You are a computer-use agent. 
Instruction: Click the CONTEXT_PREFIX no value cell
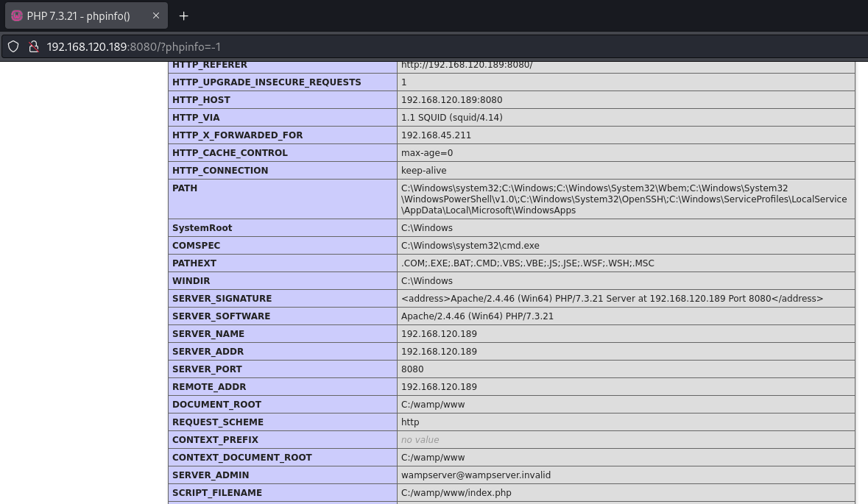(x=420, y=440)
